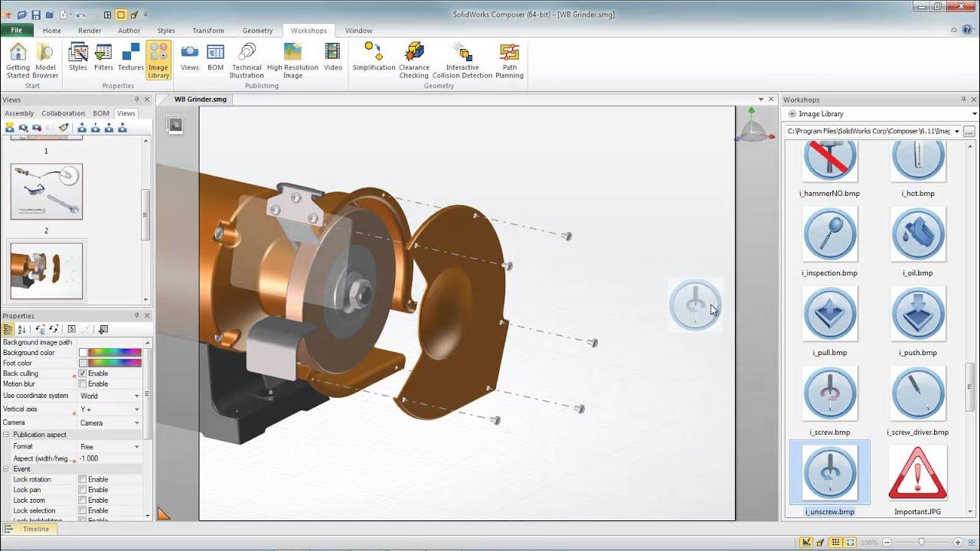This screenshot has height=551, width=980.
Task: Open the BOM workshop
Action: pyautogui.click(x=216, y=57)
